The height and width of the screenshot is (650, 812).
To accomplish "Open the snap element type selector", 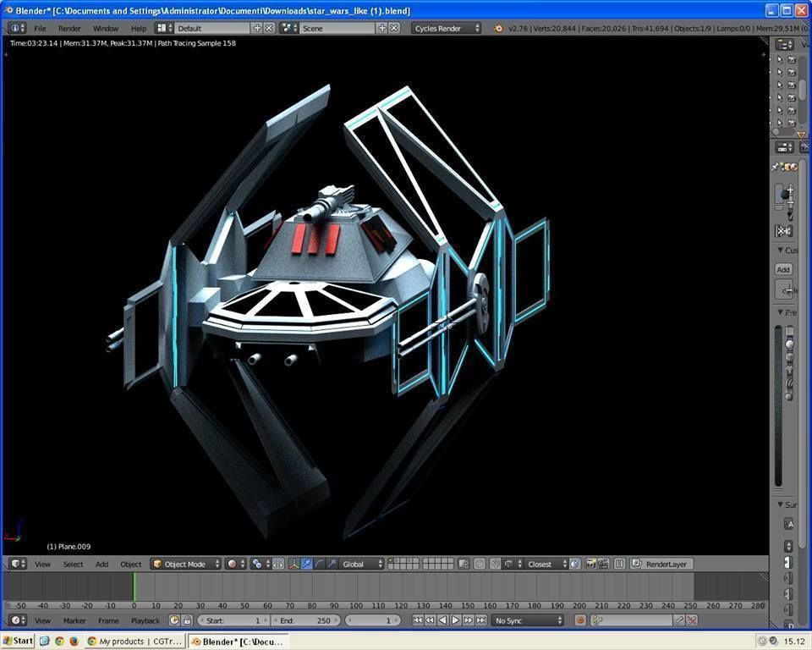I will coord(513,564).
